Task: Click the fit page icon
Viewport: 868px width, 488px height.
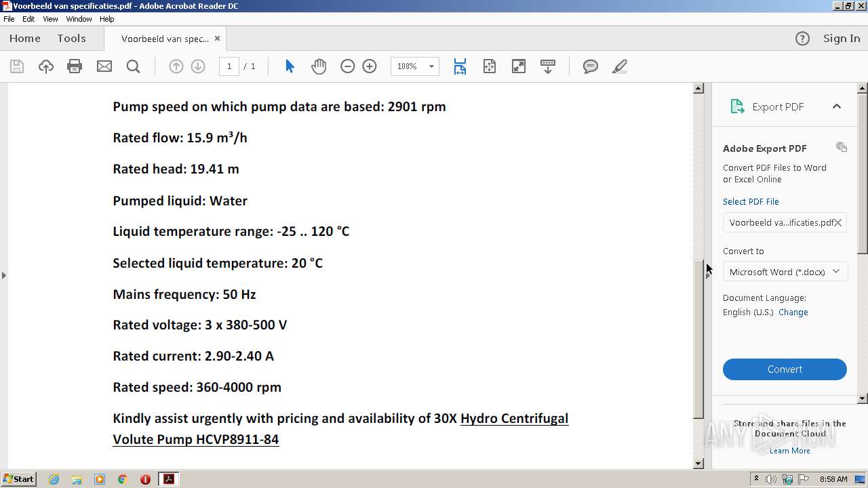Action: 489,66
